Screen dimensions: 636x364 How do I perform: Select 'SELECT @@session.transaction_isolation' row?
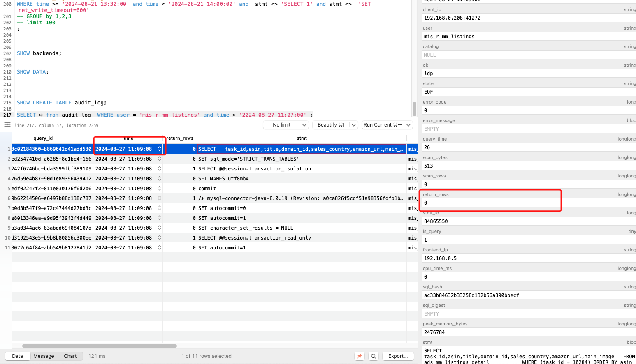click(x=215, y=169)
